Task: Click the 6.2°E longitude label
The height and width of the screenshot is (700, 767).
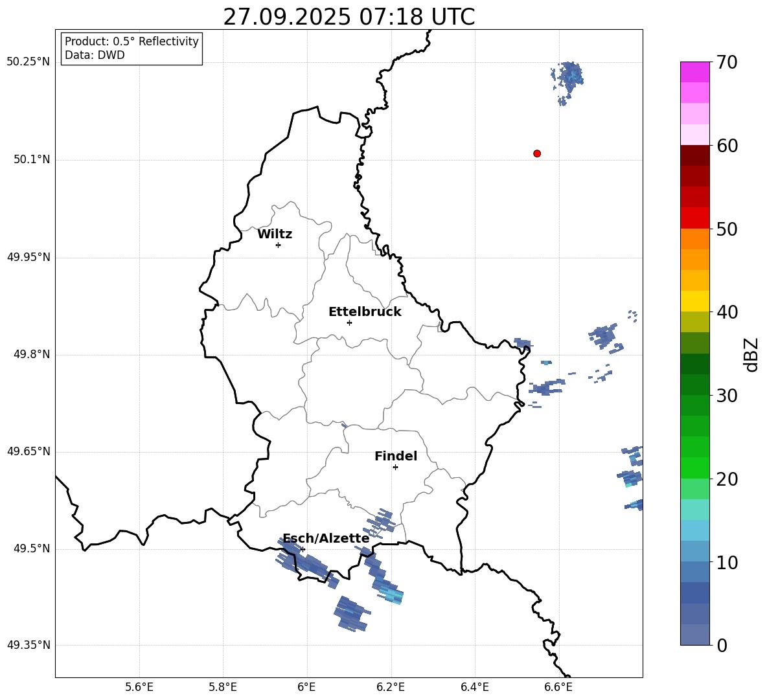Action: coord(391,687)
